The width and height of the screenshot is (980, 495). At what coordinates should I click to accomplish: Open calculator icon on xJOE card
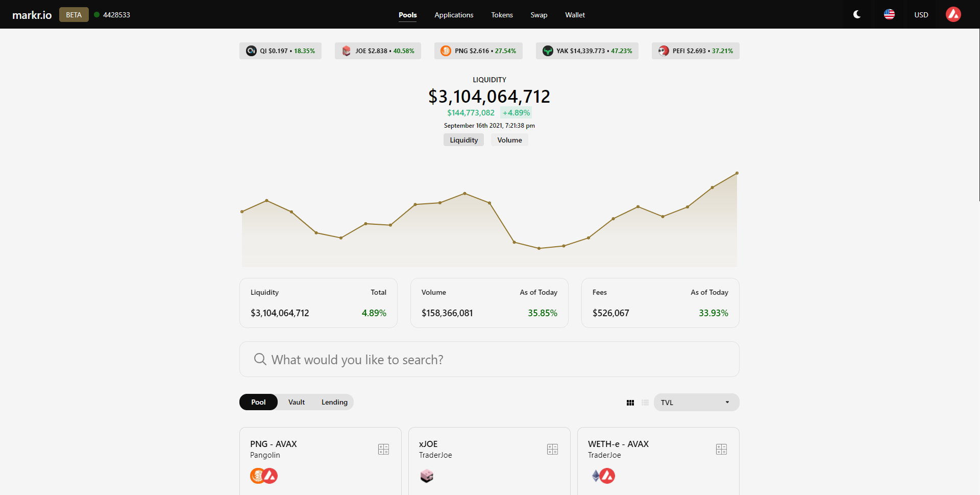[x=552, y=449]
